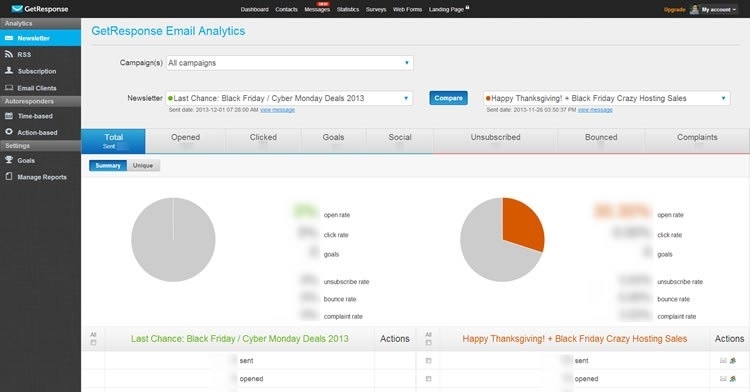750x392 pixels.
Task: Switch to the Unique view toggle
Action: 143,165
